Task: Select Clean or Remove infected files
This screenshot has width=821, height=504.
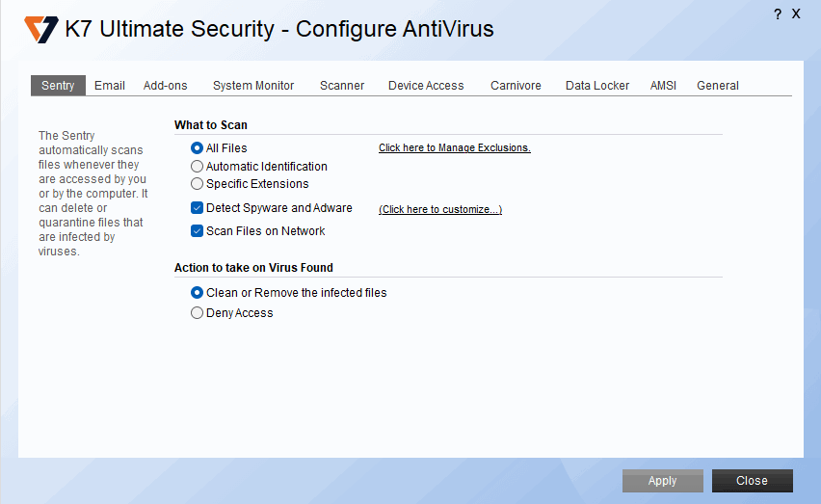Action: click(198, 293)
